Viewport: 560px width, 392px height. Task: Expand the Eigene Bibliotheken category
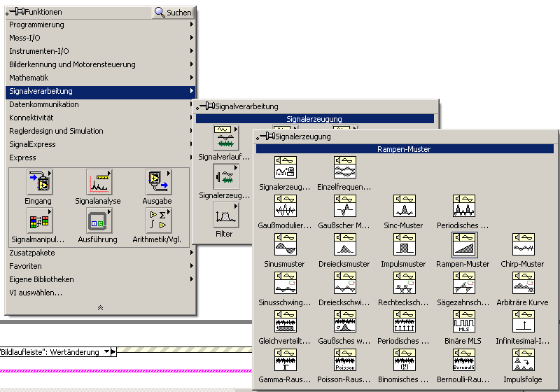click(100, 279)
